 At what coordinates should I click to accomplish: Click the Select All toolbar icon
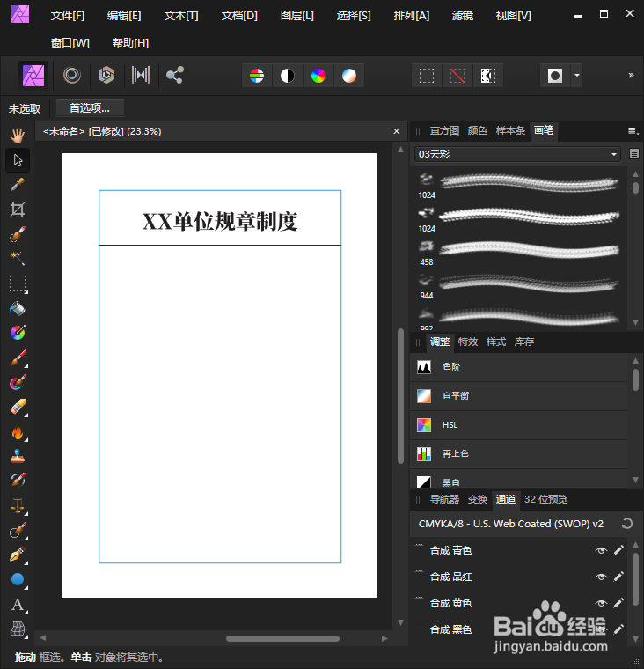(x=427, y=76)
